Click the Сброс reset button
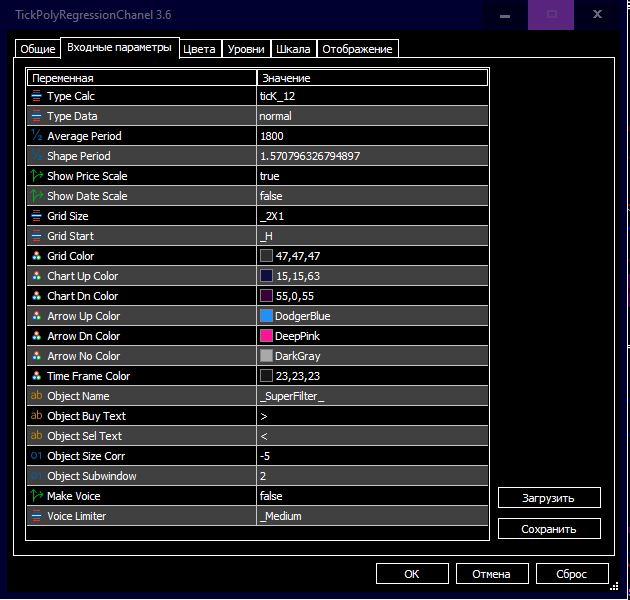The image size is (630, 600). [571, 573]
